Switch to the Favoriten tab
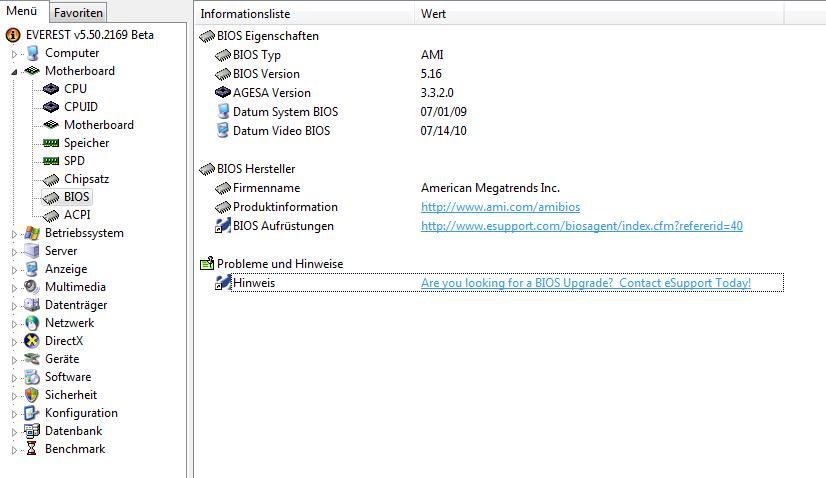Viewport: 826px width, 478px height. (x=78, y=13)
